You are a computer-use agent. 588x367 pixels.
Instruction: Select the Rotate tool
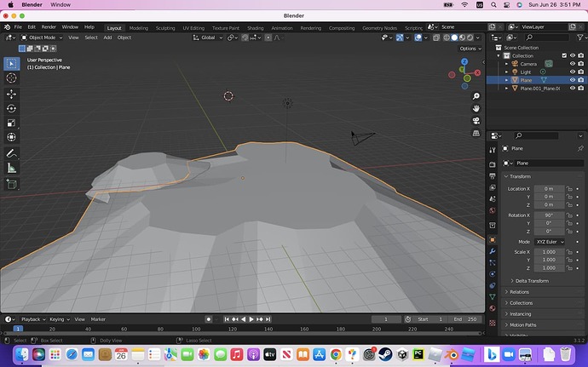point(11,108)
